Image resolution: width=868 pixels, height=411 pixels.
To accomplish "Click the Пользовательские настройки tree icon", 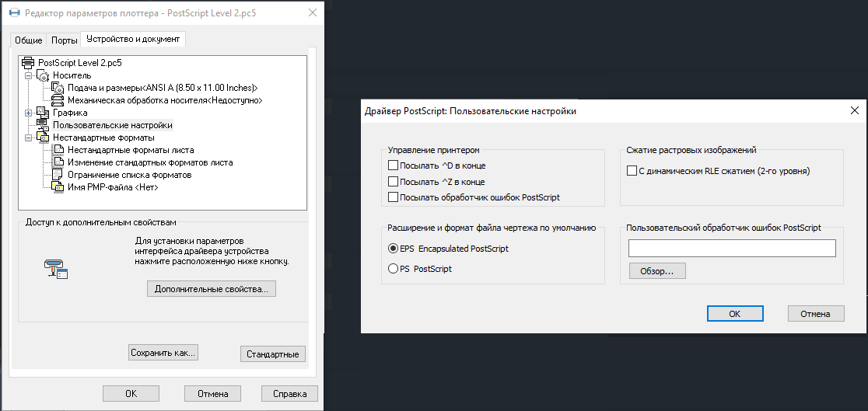I will (43, 125).
